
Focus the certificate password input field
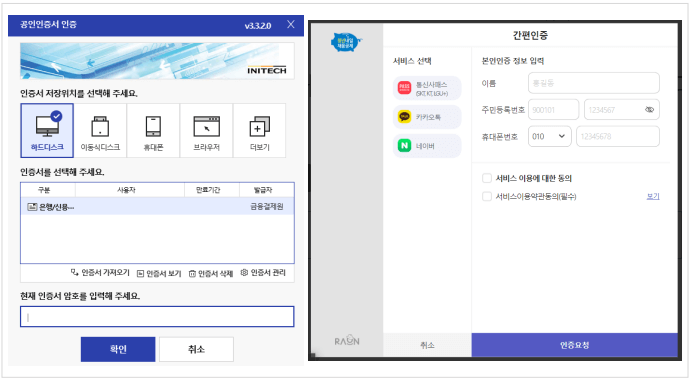157,317
